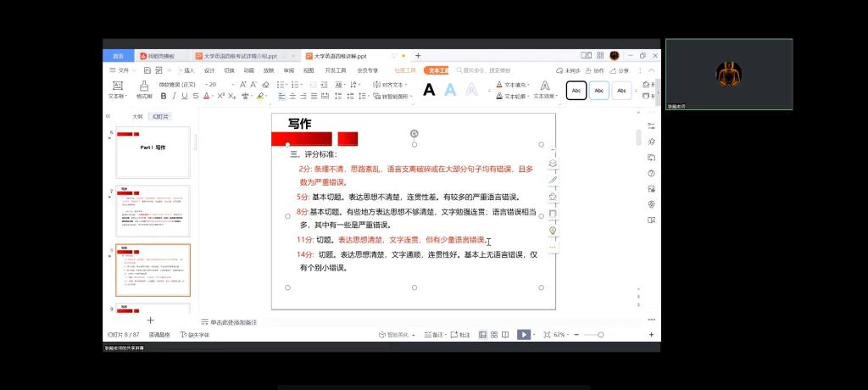Click the layers icon on floating toolbar
Screen dimensions: 868x390
553,164
